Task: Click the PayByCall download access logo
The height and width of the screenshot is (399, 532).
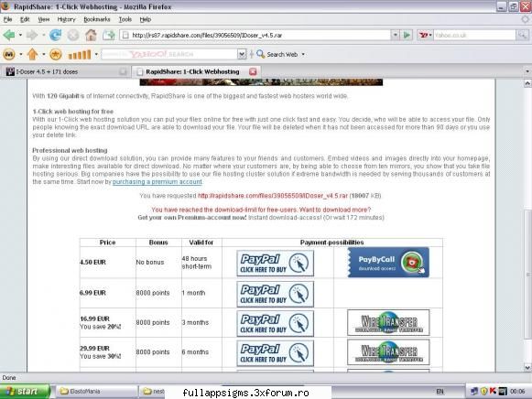Action: pos(388,263)
